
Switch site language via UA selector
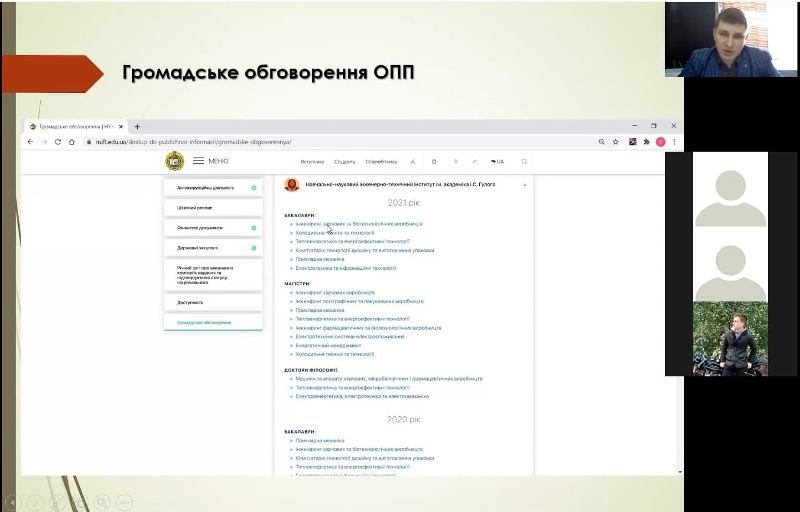coord(497,162)
